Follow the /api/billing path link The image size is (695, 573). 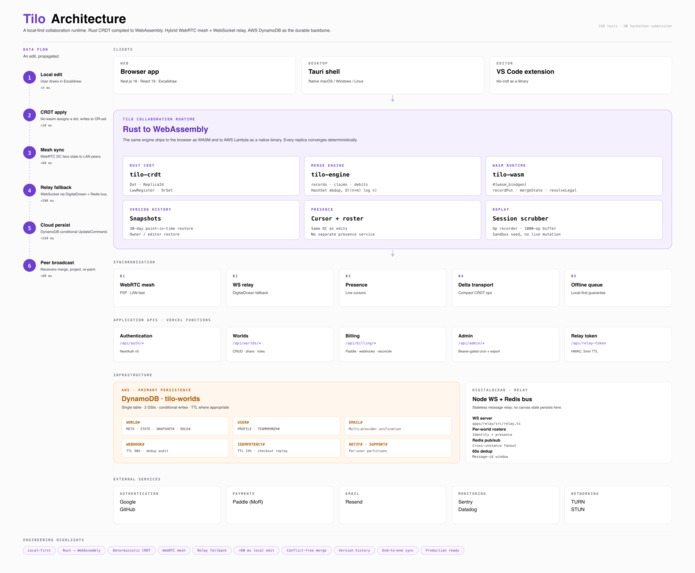coord(361,343)
